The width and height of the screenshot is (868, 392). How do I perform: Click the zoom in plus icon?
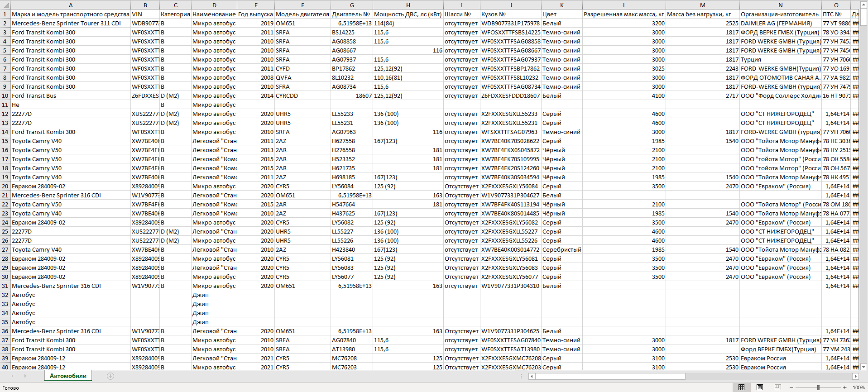pos(845,387)
